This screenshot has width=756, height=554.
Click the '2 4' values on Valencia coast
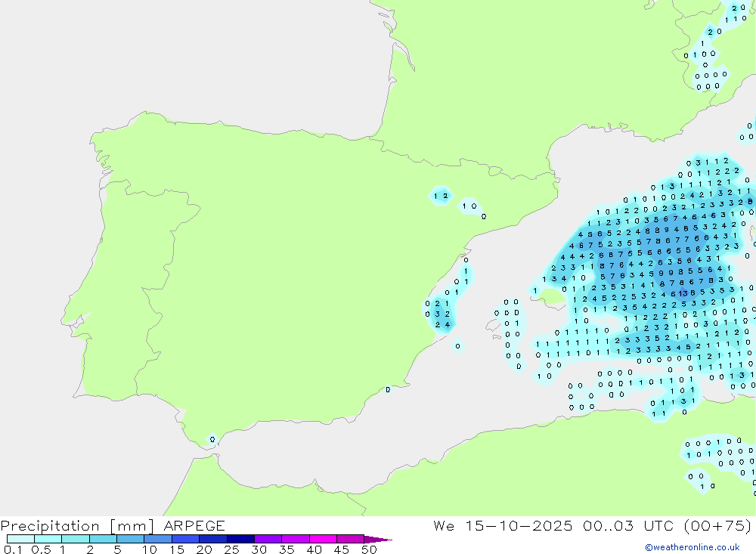(x=443, y=325)
